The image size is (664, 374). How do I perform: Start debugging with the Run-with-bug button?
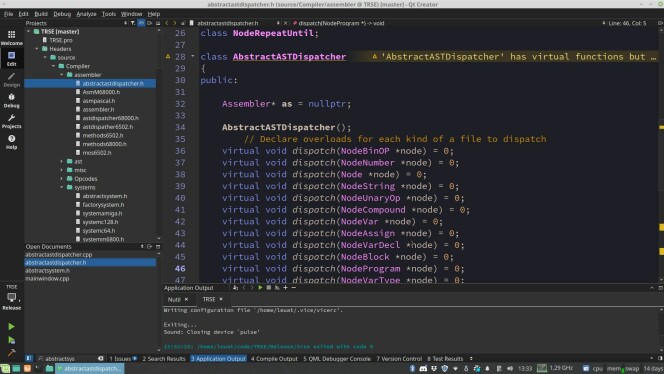point(11,340)
